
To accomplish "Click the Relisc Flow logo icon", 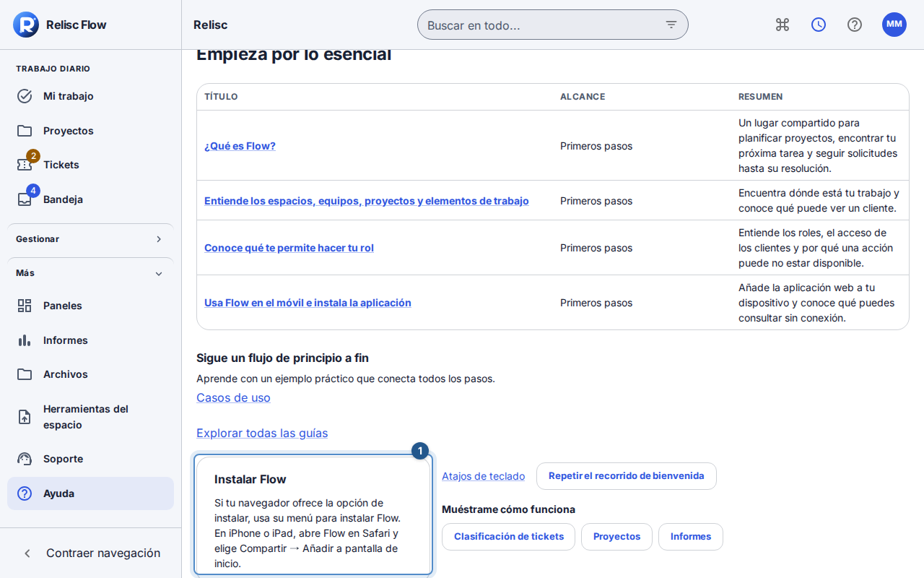I will (26, 25).
